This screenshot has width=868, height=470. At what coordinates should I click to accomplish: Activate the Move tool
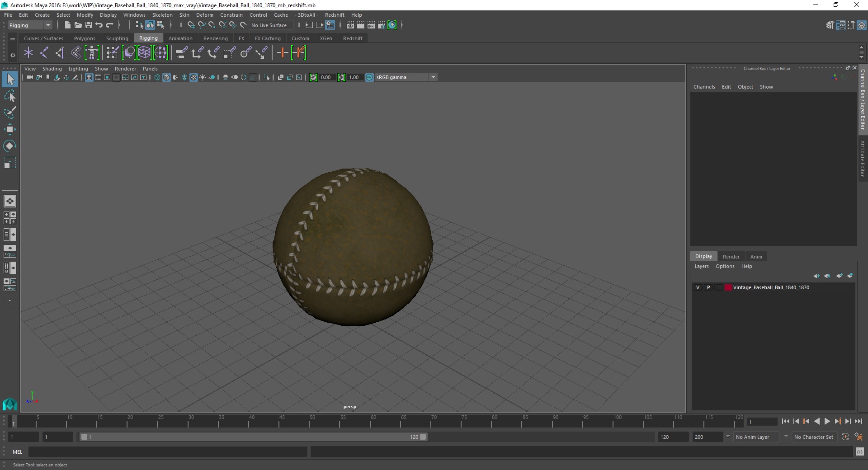coord(10,129)
